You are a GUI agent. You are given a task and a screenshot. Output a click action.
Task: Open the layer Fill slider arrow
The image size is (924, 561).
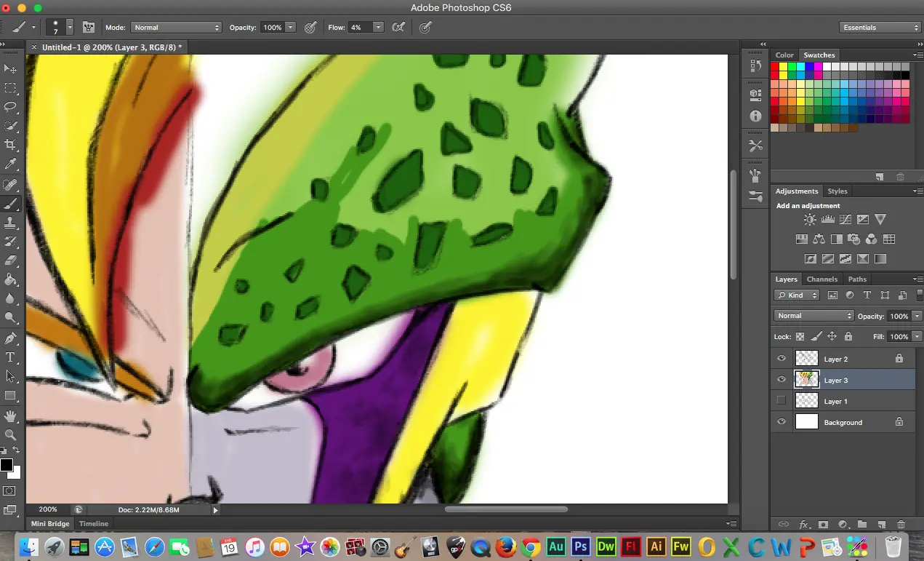coord(917,337)
